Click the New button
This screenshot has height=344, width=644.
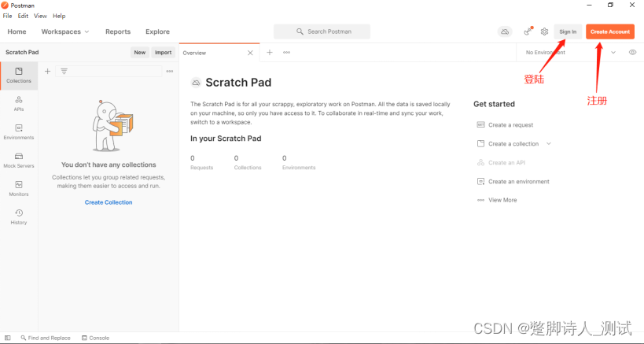click(140, 52)
